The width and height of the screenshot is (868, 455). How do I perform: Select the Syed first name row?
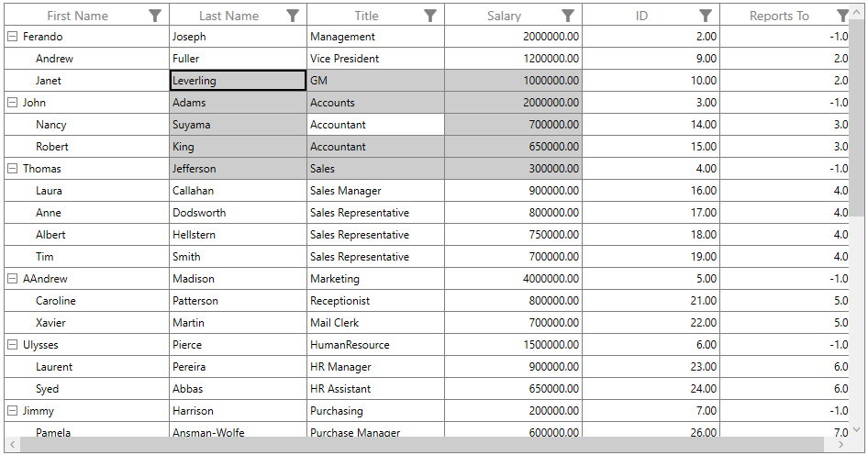coord(86,389)
